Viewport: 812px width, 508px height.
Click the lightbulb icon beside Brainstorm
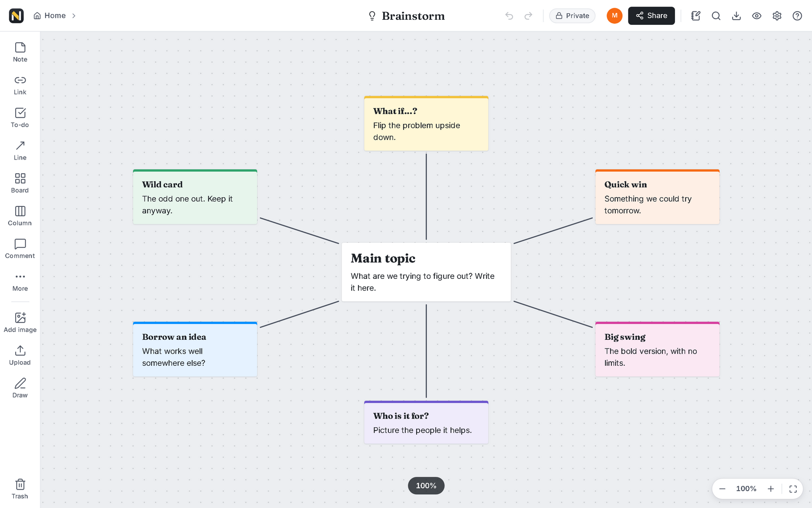(372, 16)
